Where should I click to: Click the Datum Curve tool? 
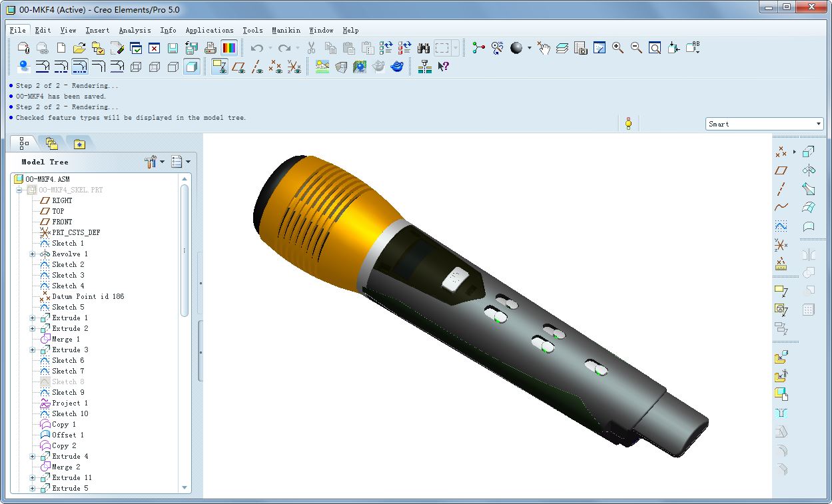click(x=781, y=208)
